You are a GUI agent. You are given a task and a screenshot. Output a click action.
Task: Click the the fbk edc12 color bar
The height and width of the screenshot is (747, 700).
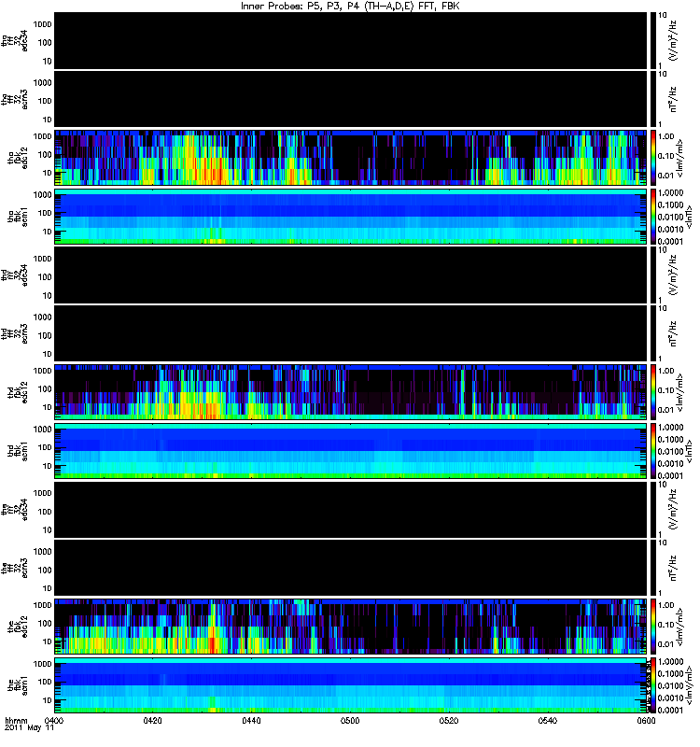[652, 626]
